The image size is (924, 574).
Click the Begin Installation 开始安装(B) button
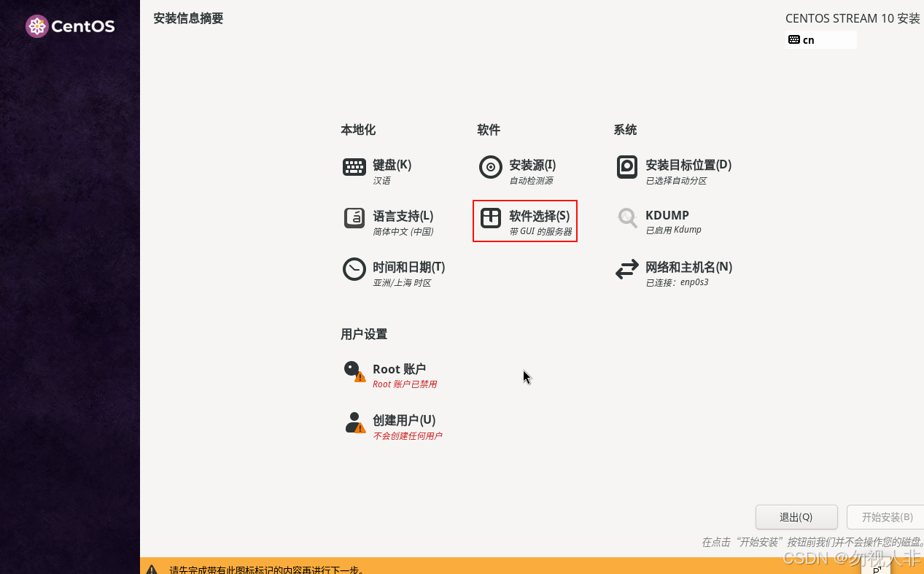pos(885,517)
